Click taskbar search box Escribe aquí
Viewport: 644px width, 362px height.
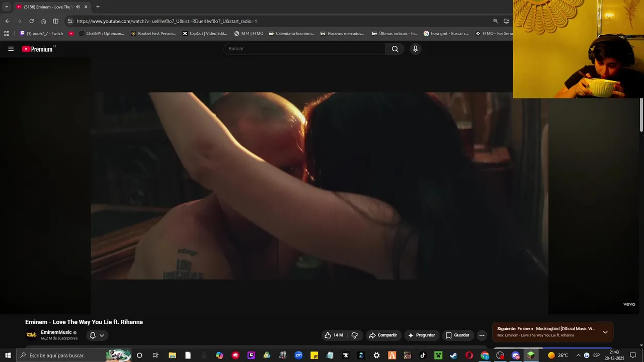74,355
